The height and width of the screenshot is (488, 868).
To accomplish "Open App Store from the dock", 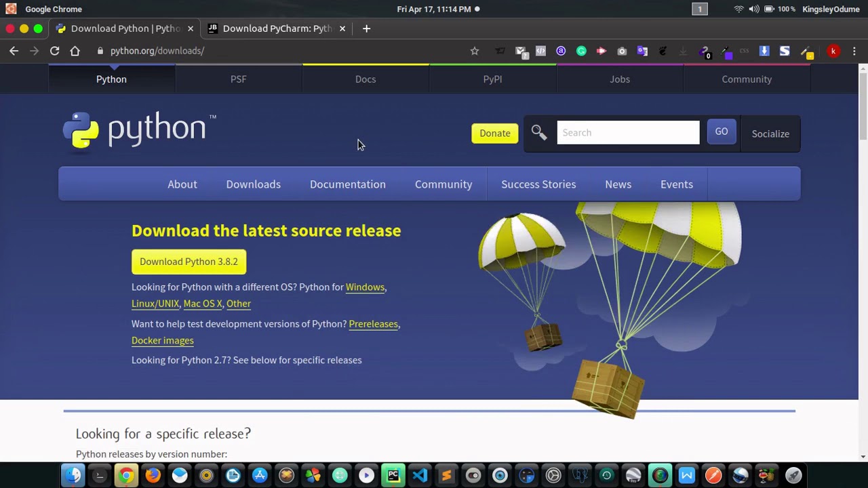I will pos(260,475).
